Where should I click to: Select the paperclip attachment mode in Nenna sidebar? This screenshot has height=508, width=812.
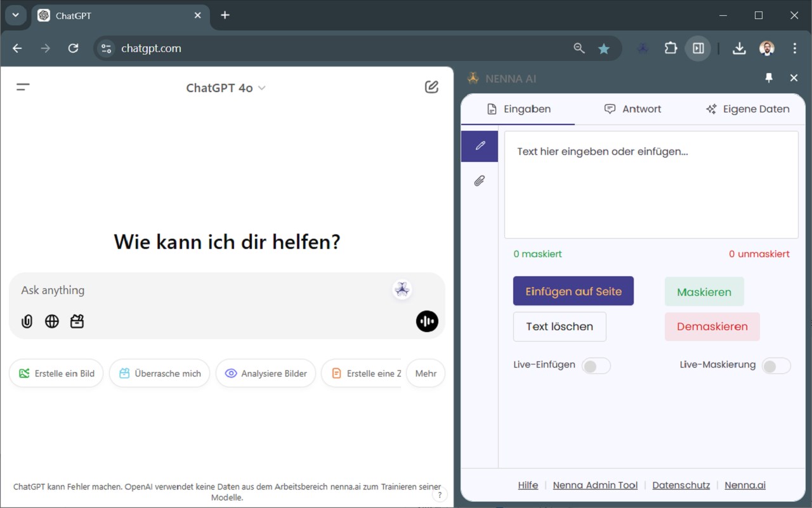tap(480, 181)
